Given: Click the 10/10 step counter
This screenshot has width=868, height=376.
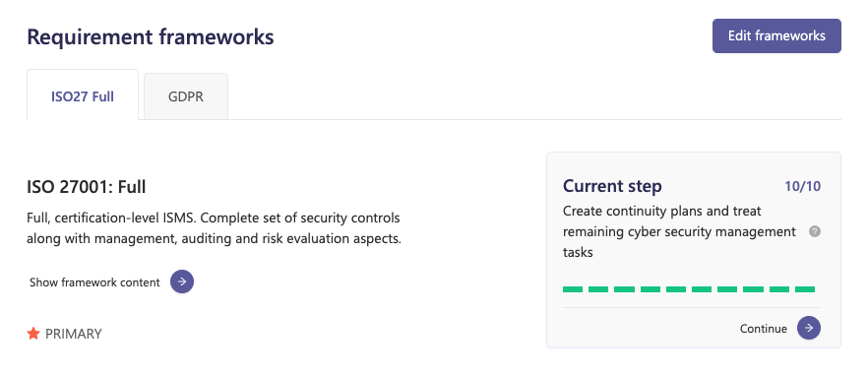Looking at the screenshot, I should (803, 186).
